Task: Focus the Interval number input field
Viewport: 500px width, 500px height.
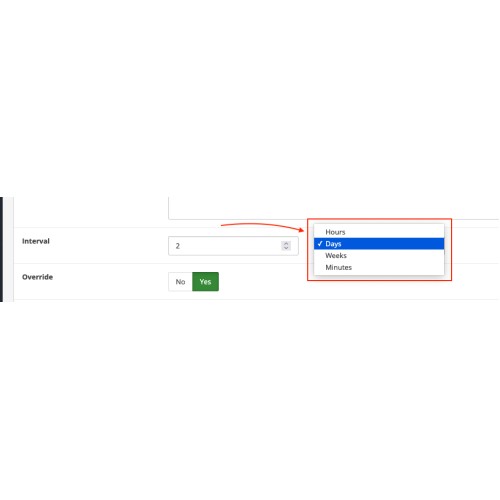Action: (x=233, y=246)
